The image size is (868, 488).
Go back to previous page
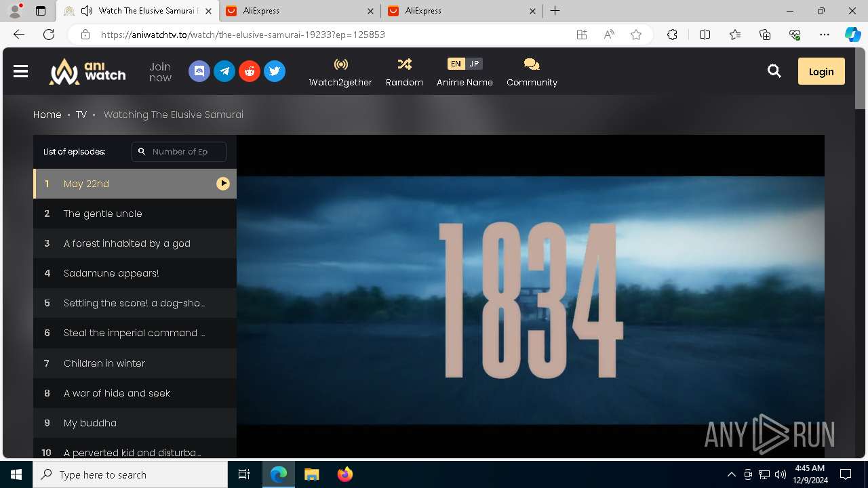point(19,35)
